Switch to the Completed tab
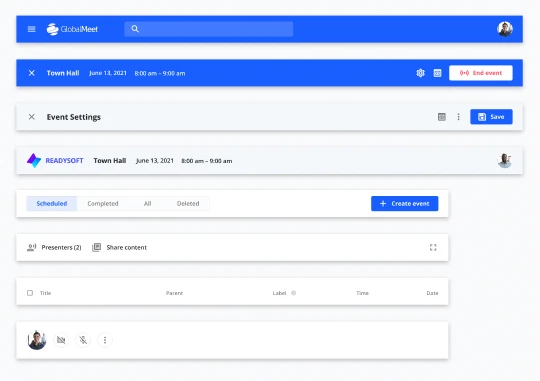The image size is (540, 381). click(103, 204)
